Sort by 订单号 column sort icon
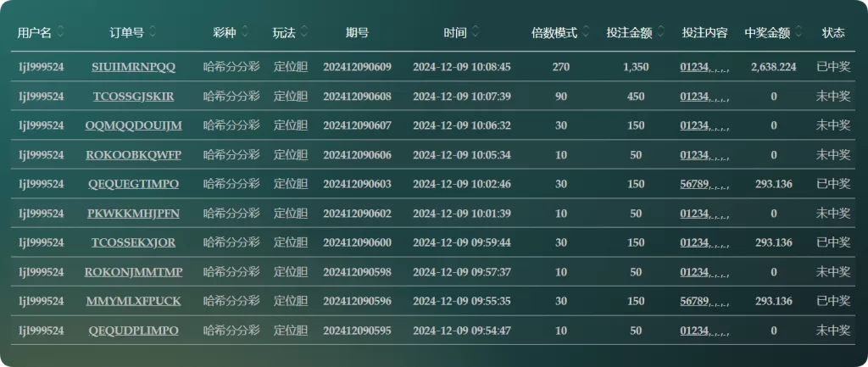This screenshot has height=367, width=868. pos(153,33)
